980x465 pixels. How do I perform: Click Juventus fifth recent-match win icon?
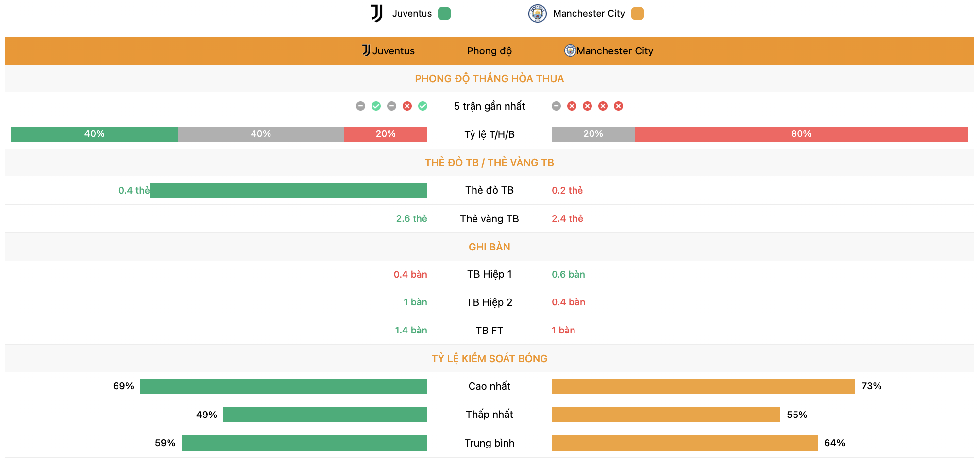422,106
